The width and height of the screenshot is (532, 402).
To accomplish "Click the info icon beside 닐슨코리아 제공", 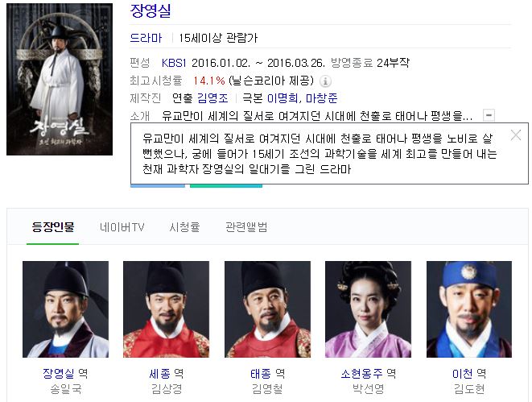I will (x=325, y=81).
